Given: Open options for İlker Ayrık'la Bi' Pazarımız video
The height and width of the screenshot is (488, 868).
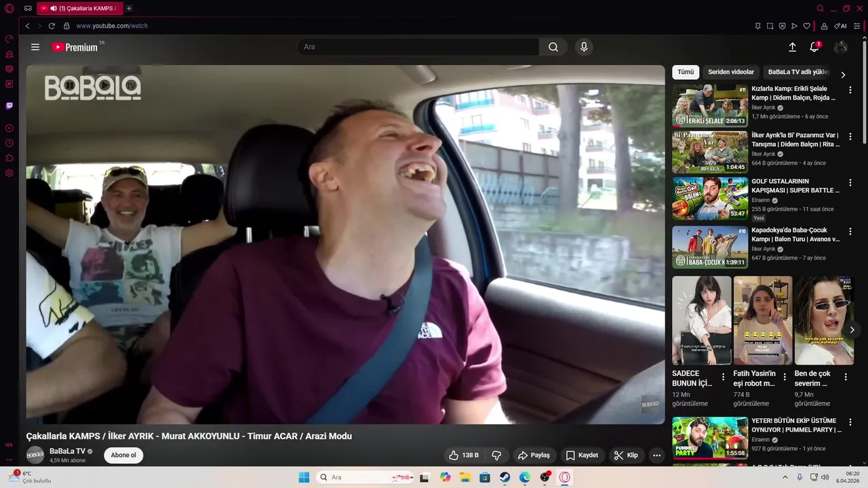Looking at the screenshot, I should (850, 137).
